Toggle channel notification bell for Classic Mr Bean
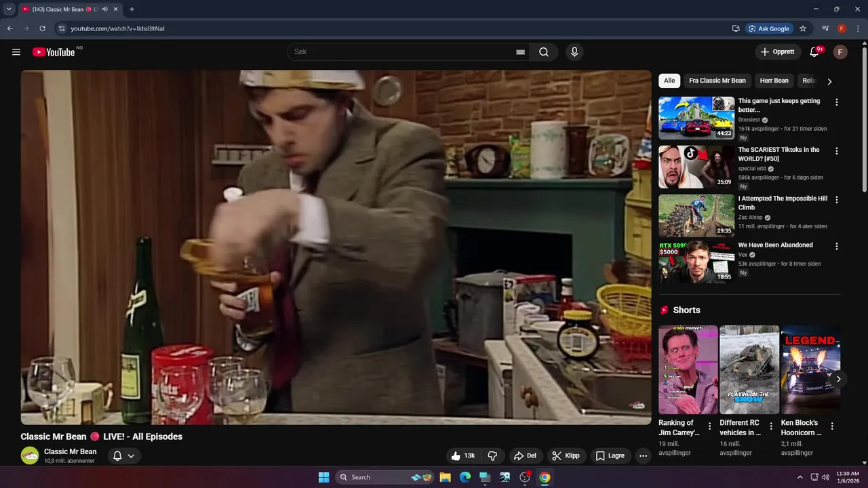Viewport: 868px width, 488px height. (x=117, y=456)
